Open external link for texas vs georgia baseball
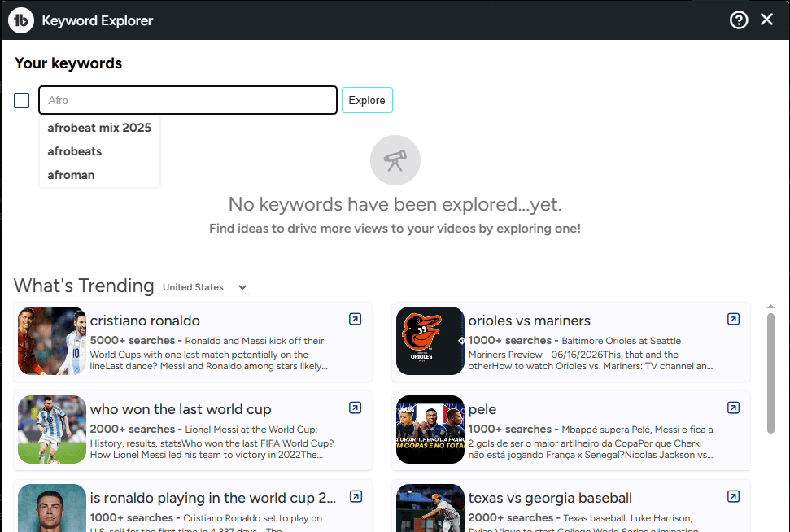 (734, 496)
